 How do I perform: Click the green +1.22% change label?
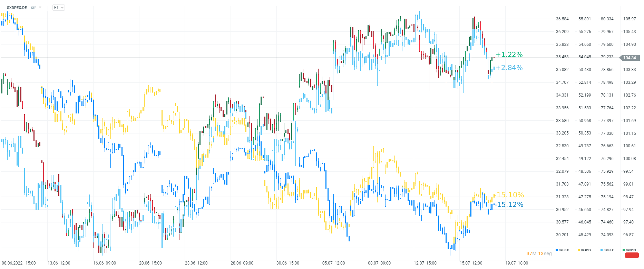pos(509,54)
